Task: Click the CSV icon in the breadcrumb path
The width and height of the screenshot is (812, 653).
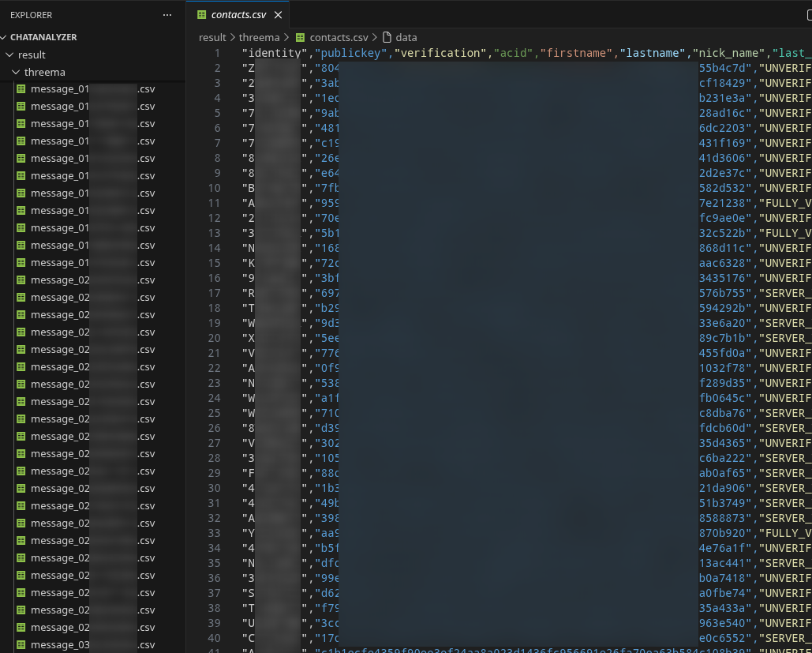Action: (300, 37)
